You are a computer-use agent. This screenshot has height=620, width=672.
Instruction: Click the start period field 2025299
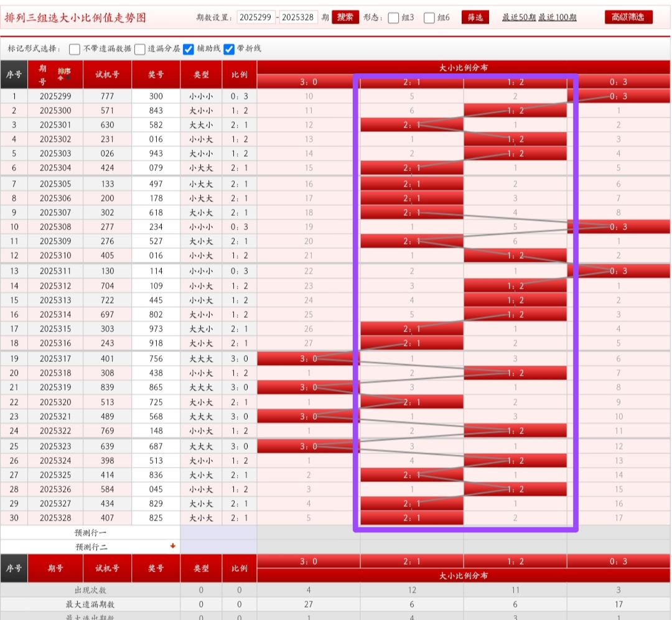click(x=256, y=17)
